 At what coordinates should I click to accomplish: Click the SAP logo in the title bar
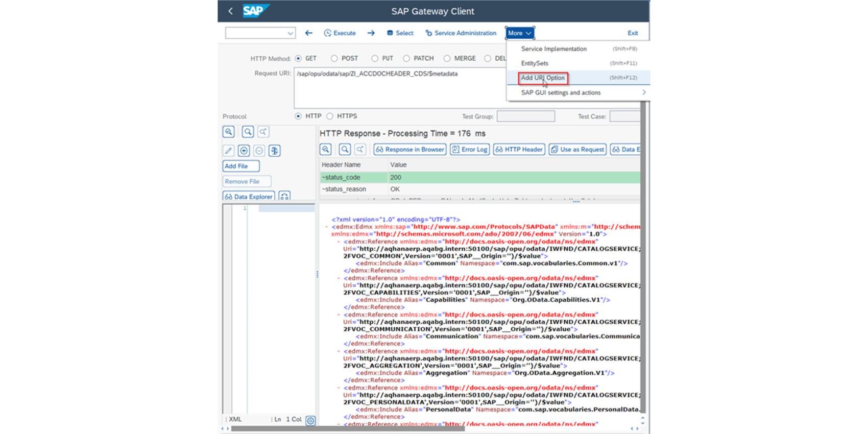(255, 11)
